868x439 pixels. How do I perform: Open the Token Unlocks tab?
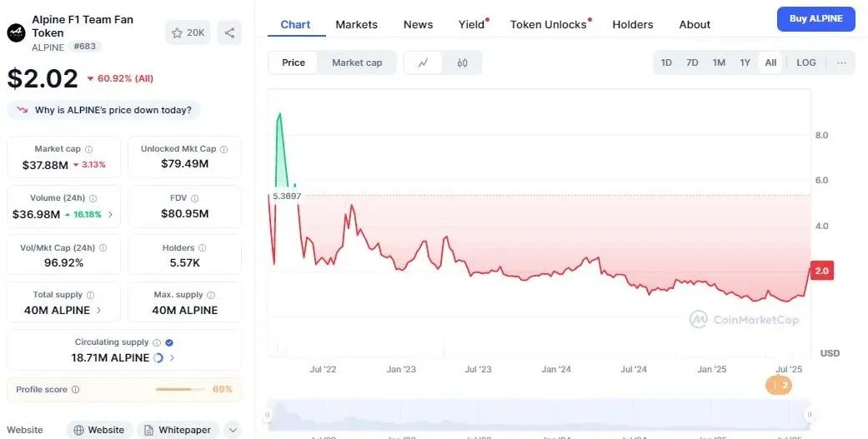(x=548, y=24)
